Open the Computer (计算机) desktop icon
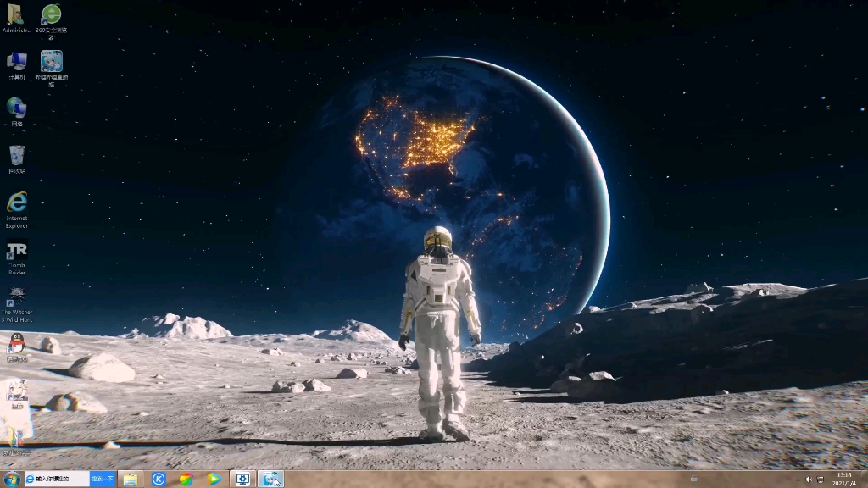The image size is (868, 488). pyautogui.click(x=17, y=65)
